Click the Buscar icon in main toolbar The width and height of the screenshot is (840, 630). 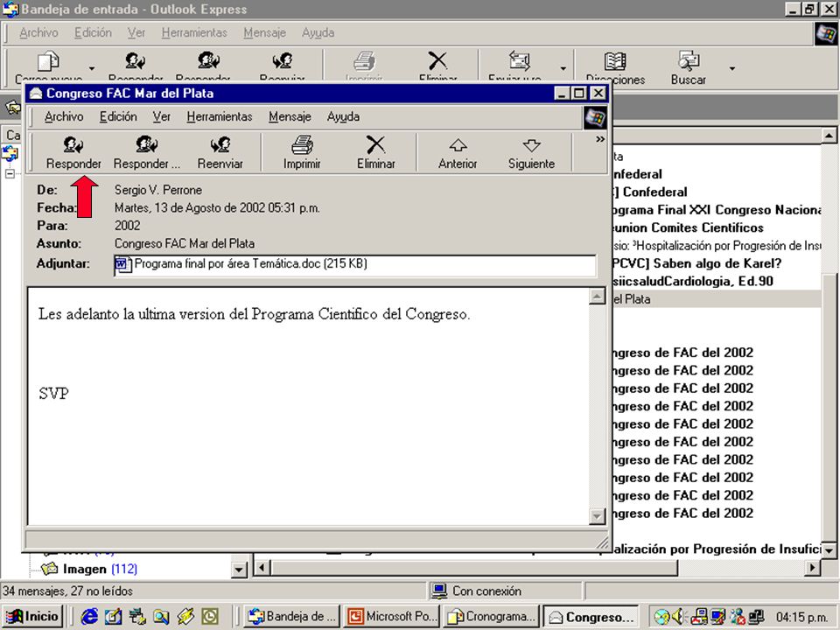click(x=689, y=61)
